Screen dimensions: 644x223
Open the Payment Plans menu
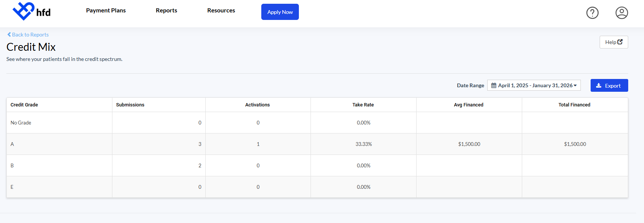coord(106,11)
